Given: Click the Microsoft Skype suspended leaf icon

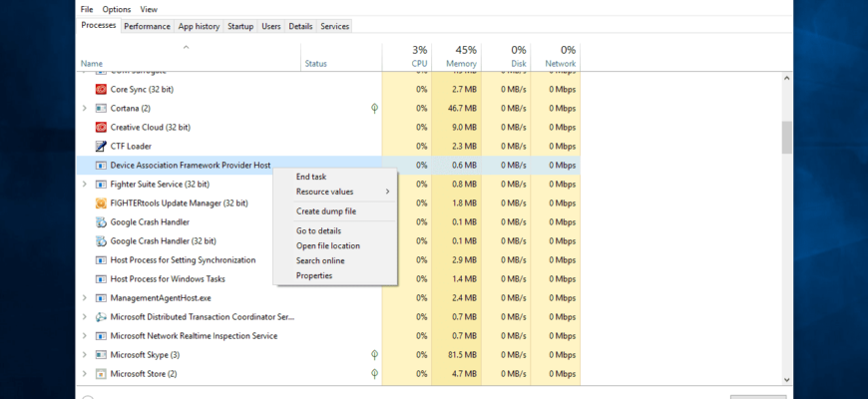Looking at the screenshot, I should 375,355.
